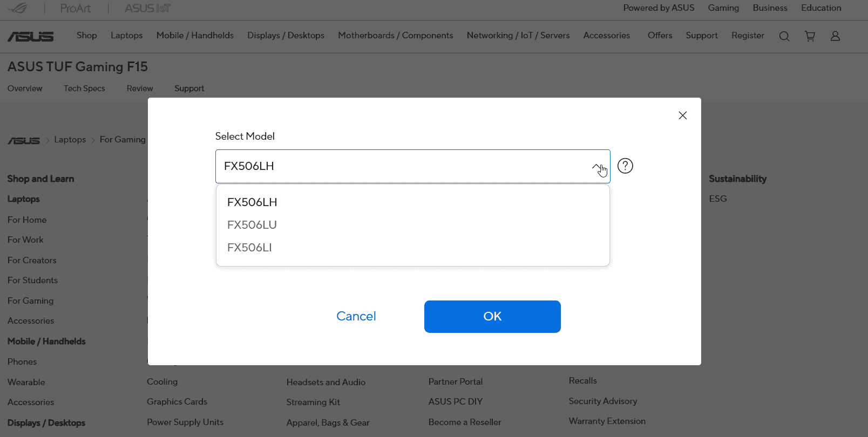Viewport: 868px width, 437px height.
Task: Open the Accessories navigation menu
Action: pos(607,36)
